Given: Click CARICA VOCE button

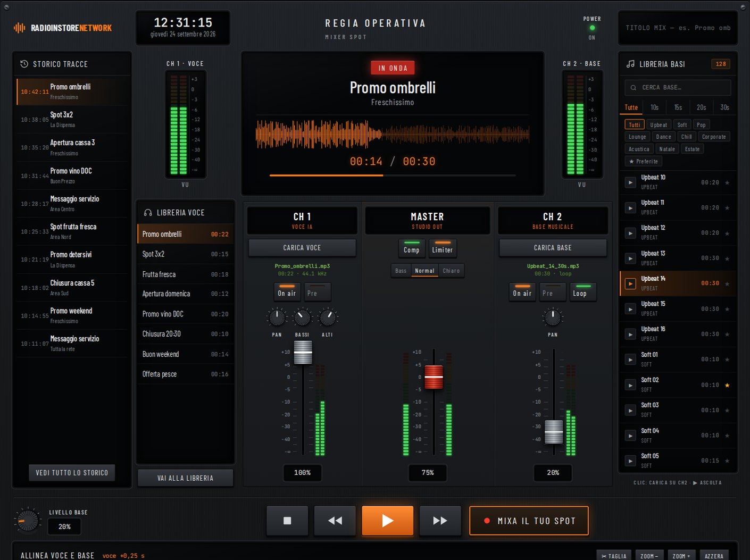Looking at the screenshot, I should [302, 248].
